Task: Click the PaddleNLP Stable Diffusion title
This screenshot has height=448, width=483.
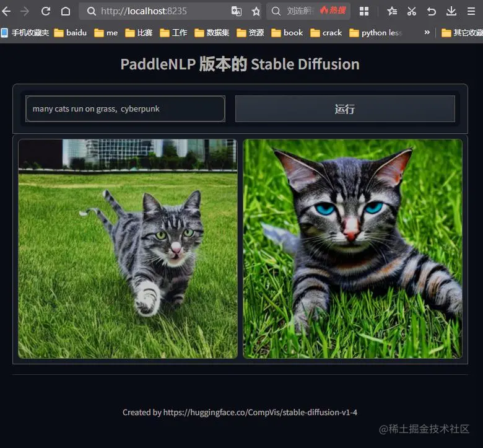Action: coord(240,64)
